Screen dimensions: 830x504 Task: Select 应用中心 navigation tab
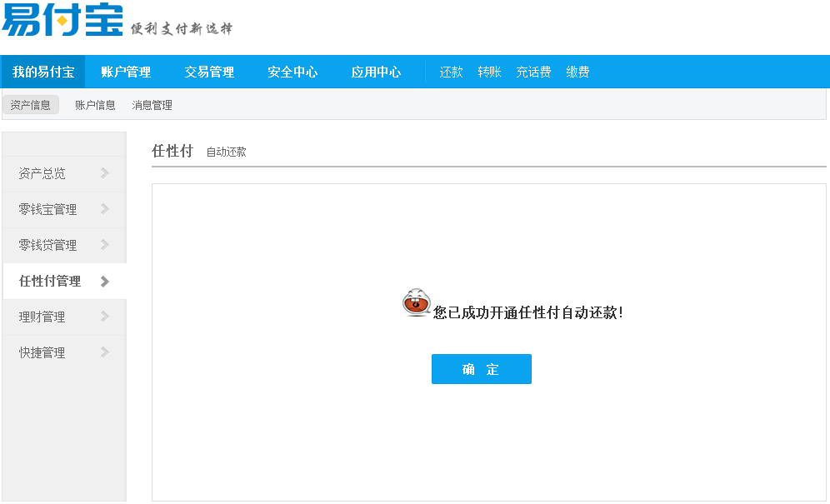[376, 72]
